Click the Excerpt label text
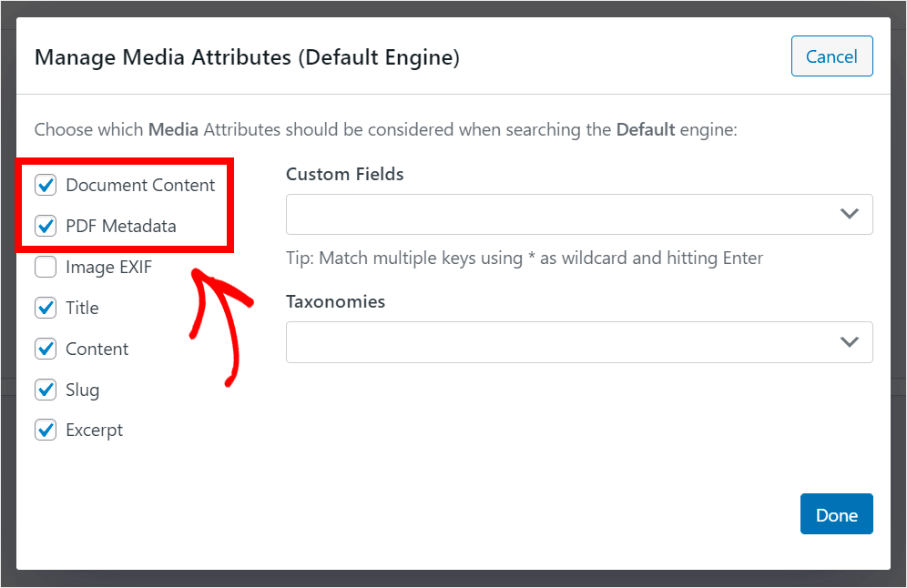 pos(95,431)
